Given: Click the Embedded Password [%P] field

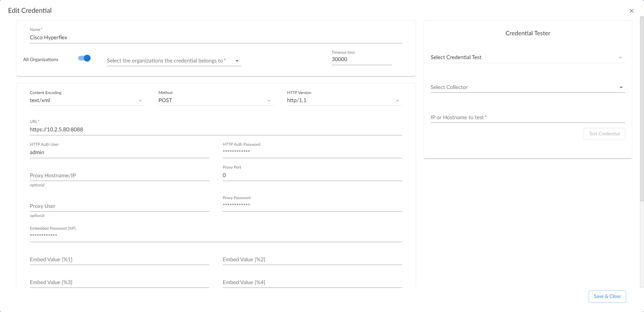Looking at the screenshot, I should coord(216,236).
